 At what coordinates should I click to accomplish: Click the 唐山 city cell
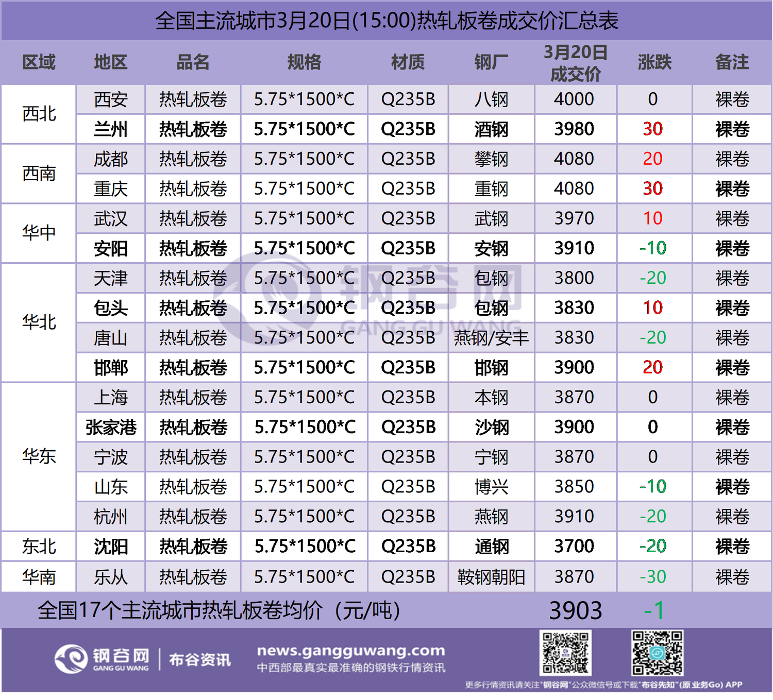click(x=111, y=338)
